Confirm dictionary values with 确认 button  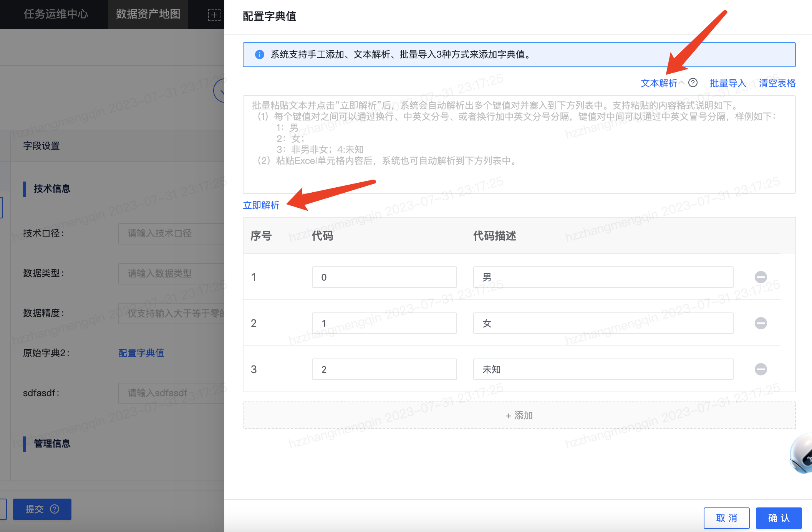tap(778, 518)
